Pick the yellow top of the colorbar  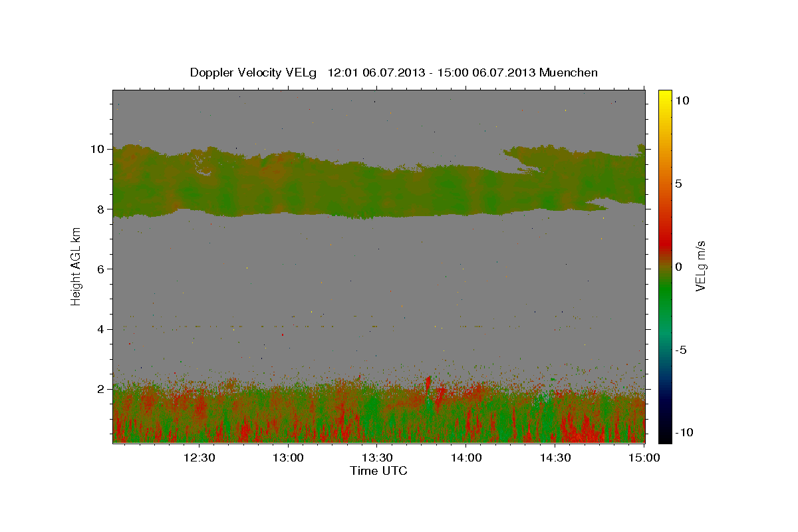point(665,96)
